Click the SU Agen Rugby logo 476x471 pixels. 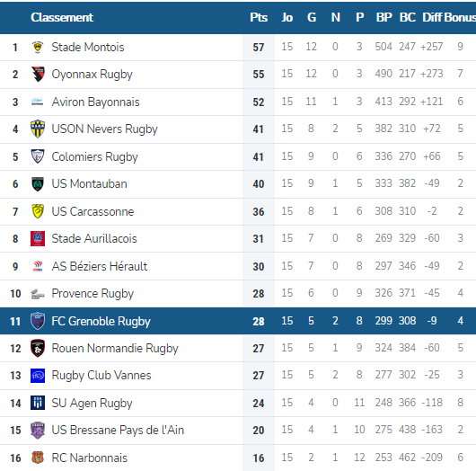coord(38,403)
